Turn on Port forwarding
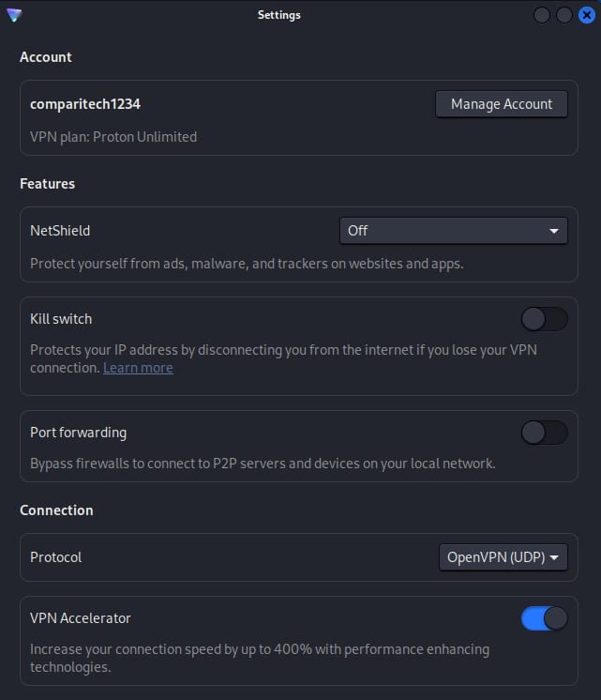Screen dimensions: 601x700 [x=544, y=433]
